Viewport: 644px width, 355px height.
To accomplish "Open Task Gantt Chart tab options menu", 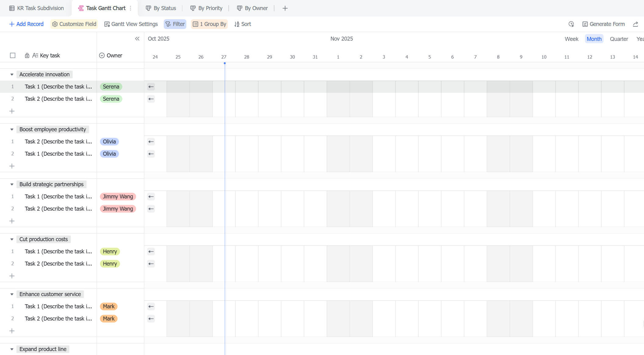I will tap(131, 8).
